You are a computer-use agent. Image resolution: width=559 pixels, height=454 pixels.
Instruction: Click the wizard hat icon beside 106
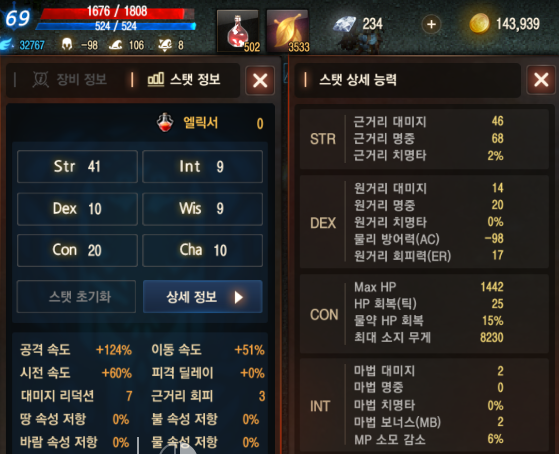point(115,45)
